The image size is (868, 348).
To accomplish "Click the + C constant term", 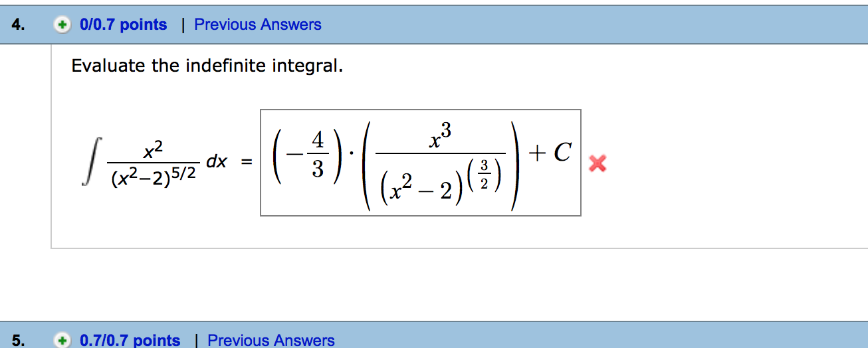I will pos(550,153).
